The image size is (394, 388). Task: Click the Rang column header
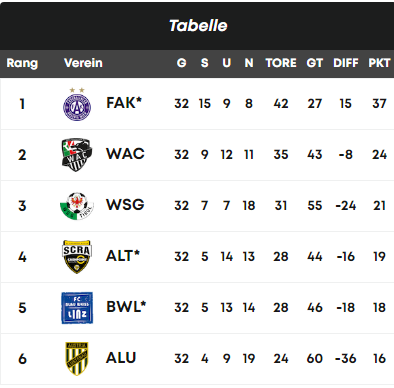pos(22,63)
